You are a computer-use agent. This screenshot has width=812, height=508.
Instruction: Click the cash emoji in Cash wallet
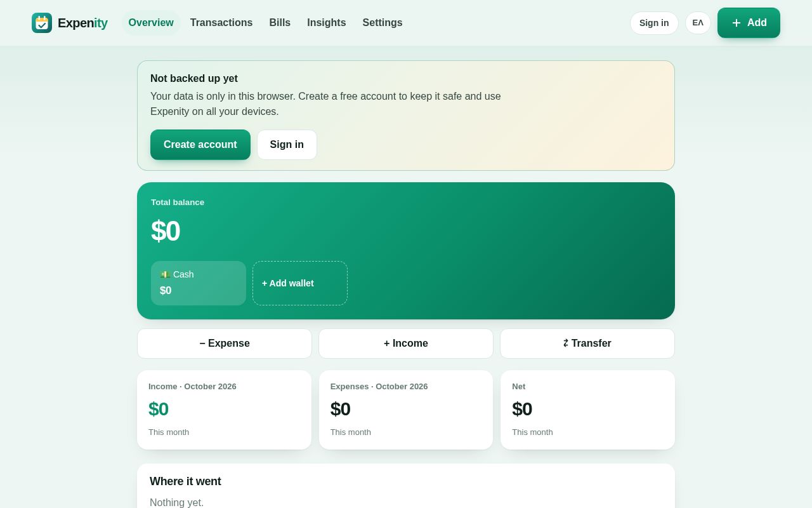[x=165, y=274]
